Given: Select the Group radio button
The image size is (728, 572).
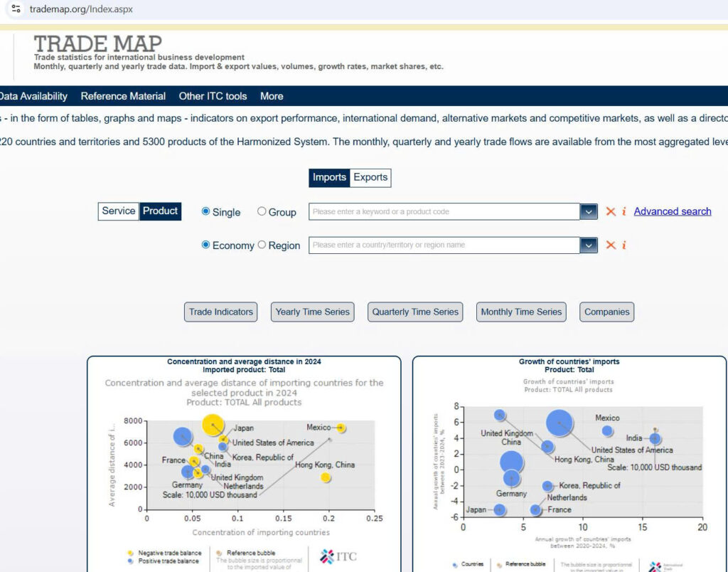Looking at the screenshot, I should 262,211.
